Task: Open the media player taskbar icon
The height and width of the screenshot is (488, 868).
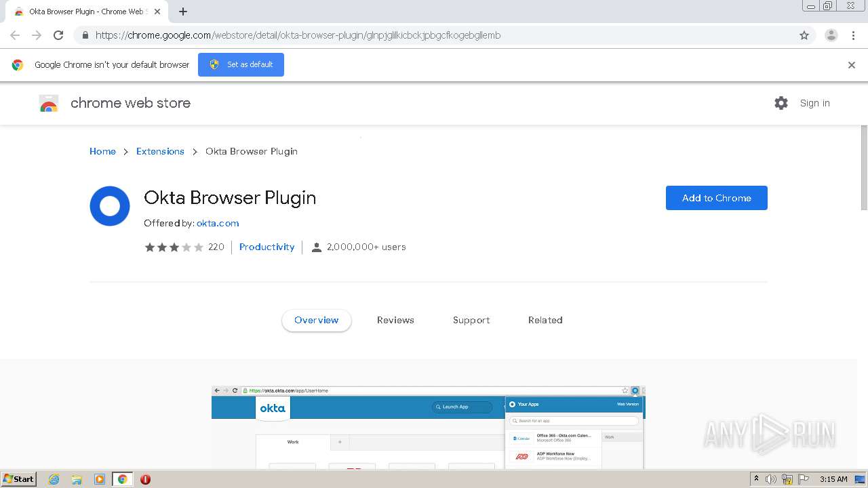Action: coord(100,479)
